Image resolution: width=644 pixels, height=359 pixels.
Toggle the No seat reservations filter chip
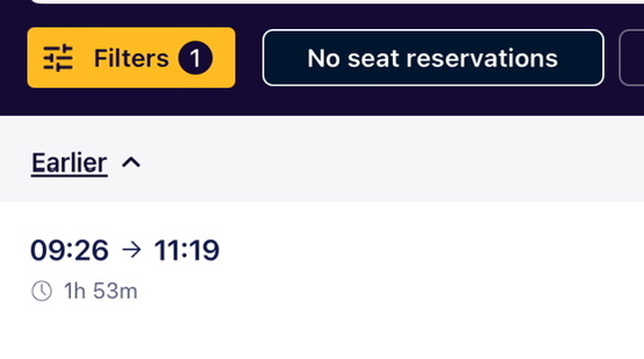[x=434, y=58]
